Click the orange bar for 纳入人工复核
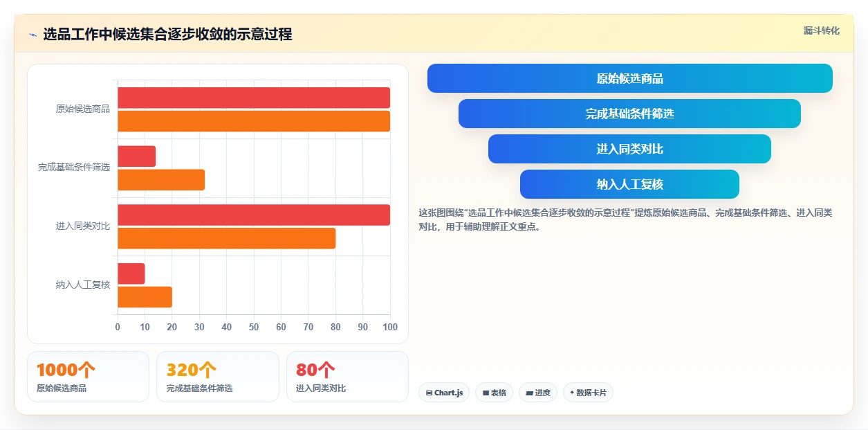 (145, 297)
